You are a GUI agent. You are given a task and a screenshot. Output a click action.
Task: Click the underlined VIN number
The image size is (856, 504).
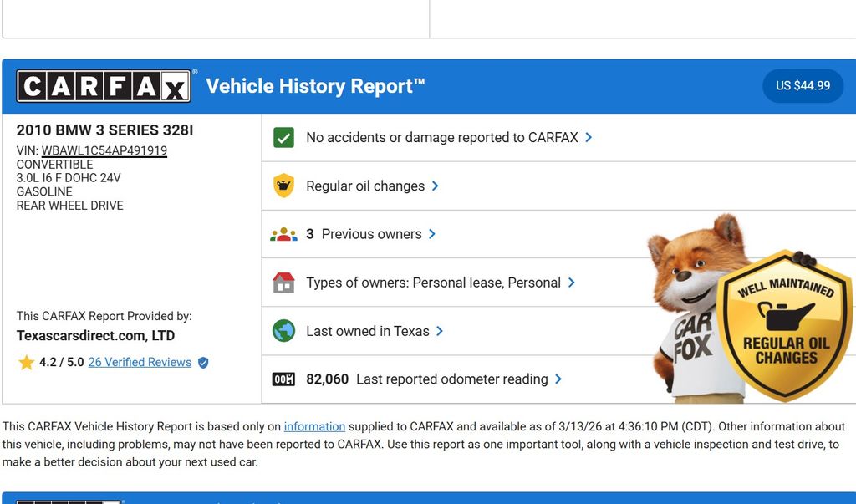[x=104, y=150]
